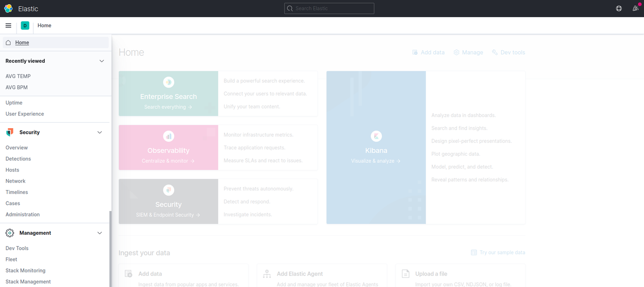Viewport: 644px width, 287px height.
Task: Open Detections in sidebar
Action: point(18,159)
